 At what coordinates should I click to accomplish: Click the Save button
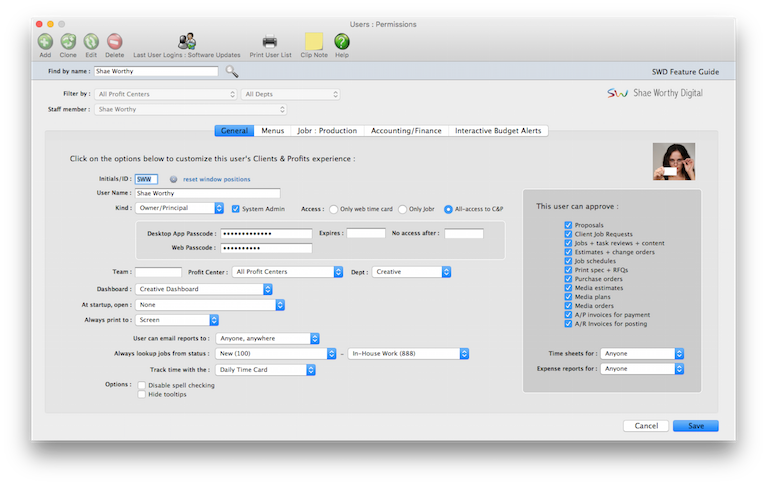(695, 425)
